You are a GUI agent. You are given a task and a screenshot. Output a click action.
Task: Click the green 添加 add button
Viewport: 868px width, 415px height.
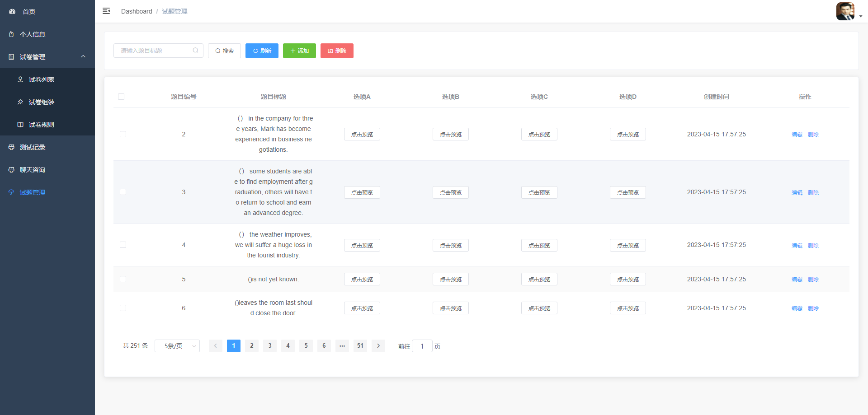click(299, 51)
